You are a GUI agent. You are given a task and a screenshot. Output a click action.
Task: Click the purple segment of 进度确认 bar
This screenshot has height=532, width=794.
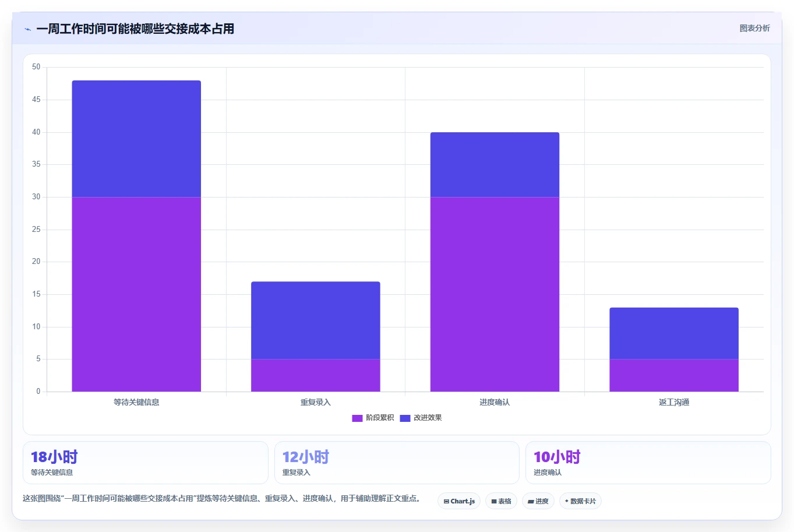495,294
